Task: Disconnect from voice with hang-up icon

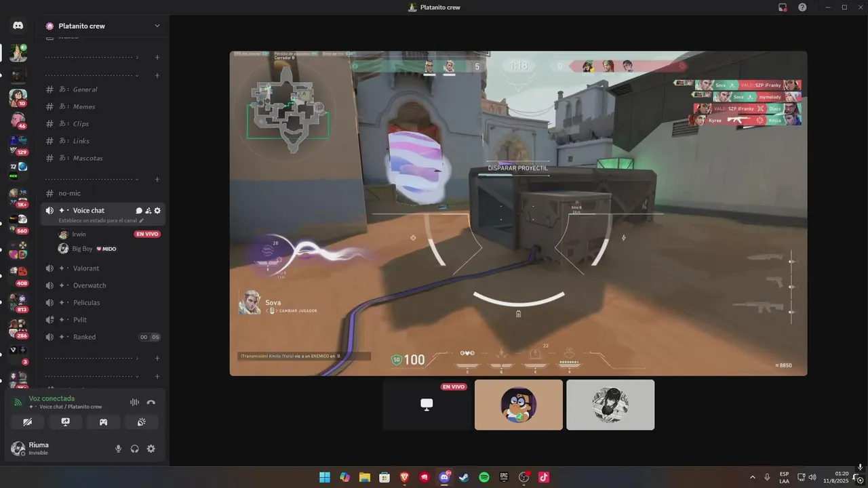Action: pos(151,402)
